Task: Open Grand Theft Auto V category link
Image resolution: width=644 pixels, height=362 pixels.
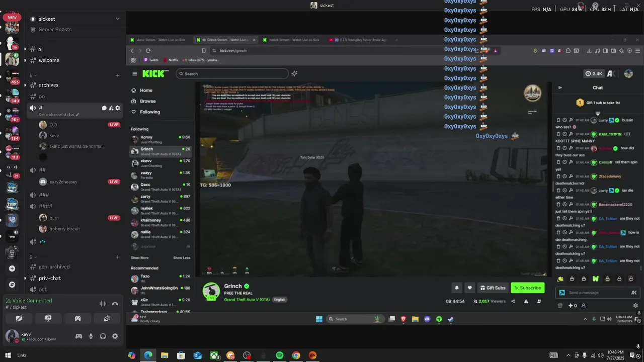Action: [247, 299]
